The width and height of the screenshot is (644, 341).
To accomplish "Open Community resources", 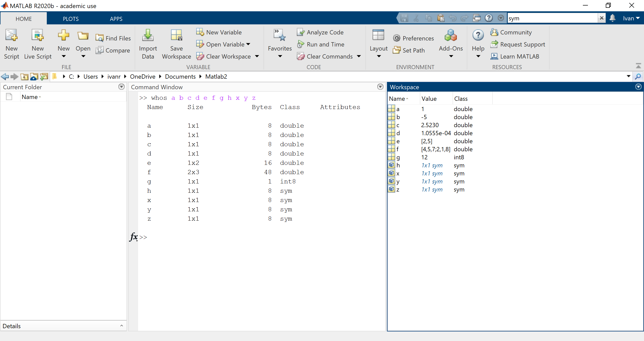I will pyautogui.click(x=511, y=32).
